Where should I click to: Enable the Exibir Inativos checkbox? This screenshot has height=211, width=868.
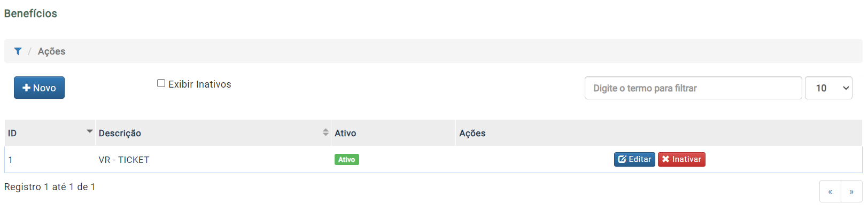pyautogui.click(x=161, y=83)
